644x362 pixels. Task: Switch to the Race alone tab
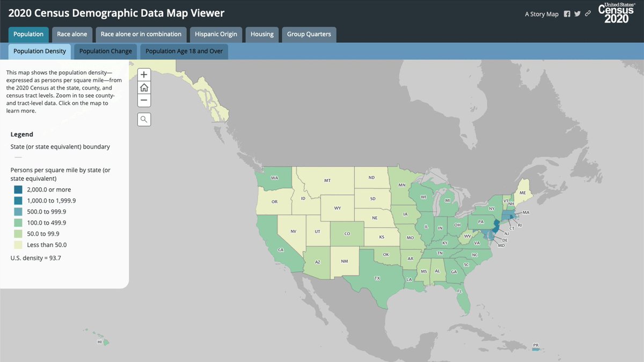[72, 34]
